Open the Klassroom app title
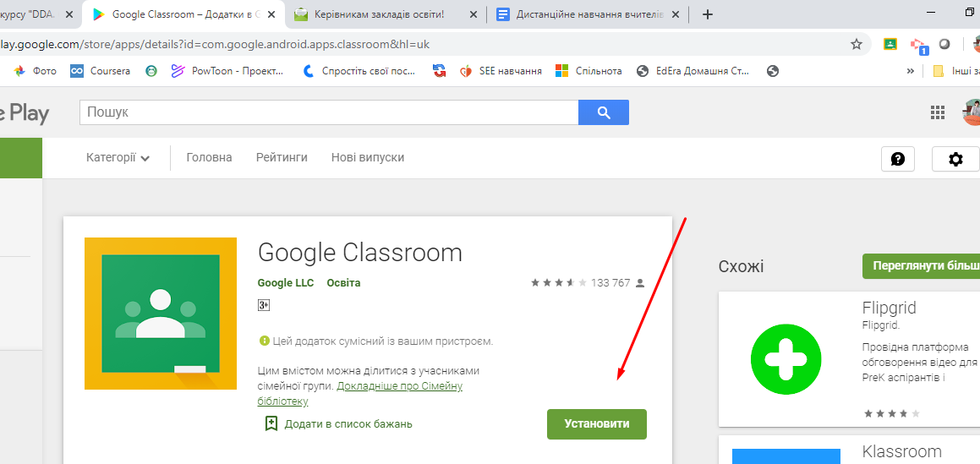Screen dimensions: 980x464 click(x=901, y=450)
